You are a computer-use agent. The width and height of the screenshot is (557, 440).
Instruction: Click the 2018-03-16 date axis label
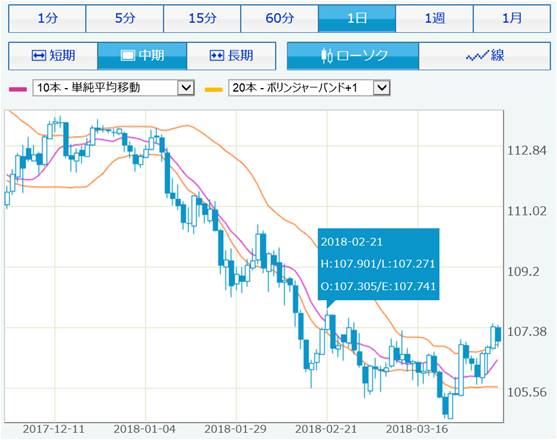pyautogui.click(x=417, y=429)
